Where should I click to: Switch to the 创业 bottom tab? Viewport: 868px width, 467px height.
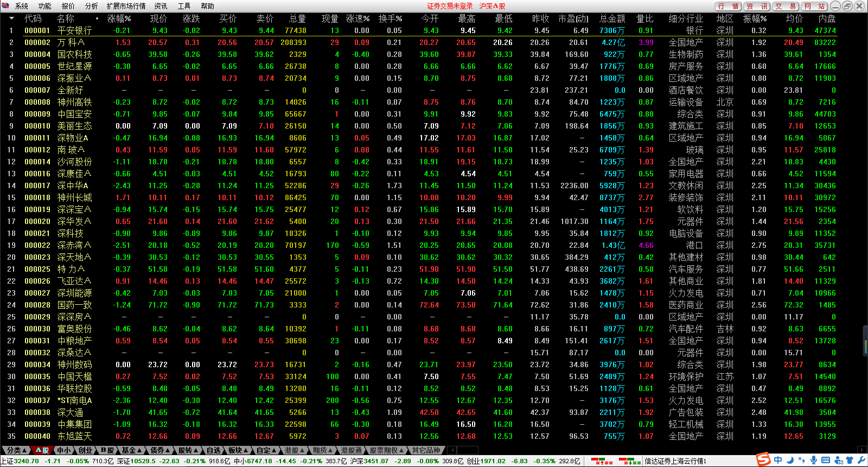(x=86, y=450)
